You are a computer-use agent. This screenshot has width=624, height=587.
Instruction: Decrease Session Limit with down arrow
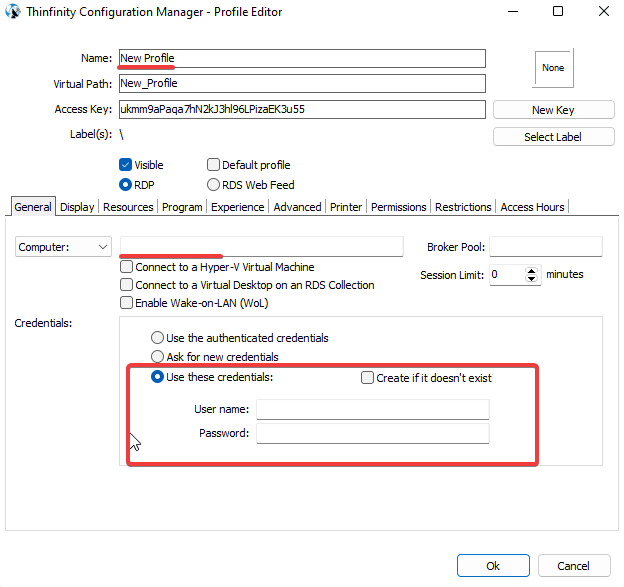(531, 279)
